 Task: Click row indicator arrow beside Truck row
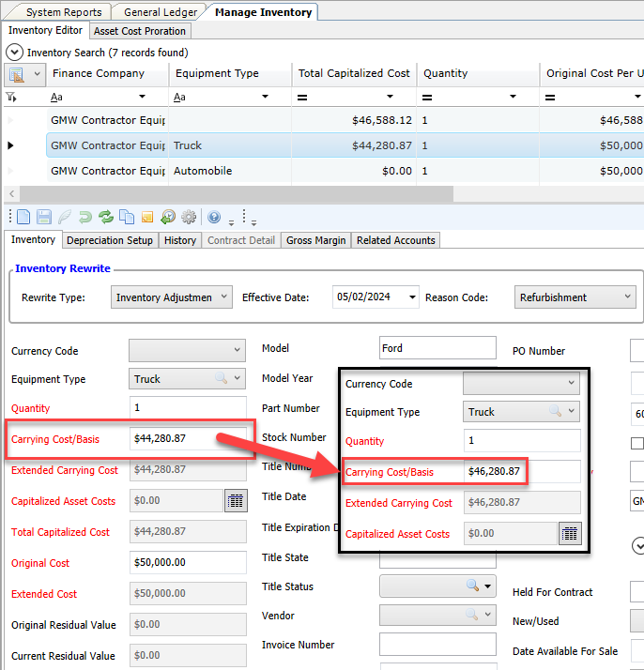(10, 145)
